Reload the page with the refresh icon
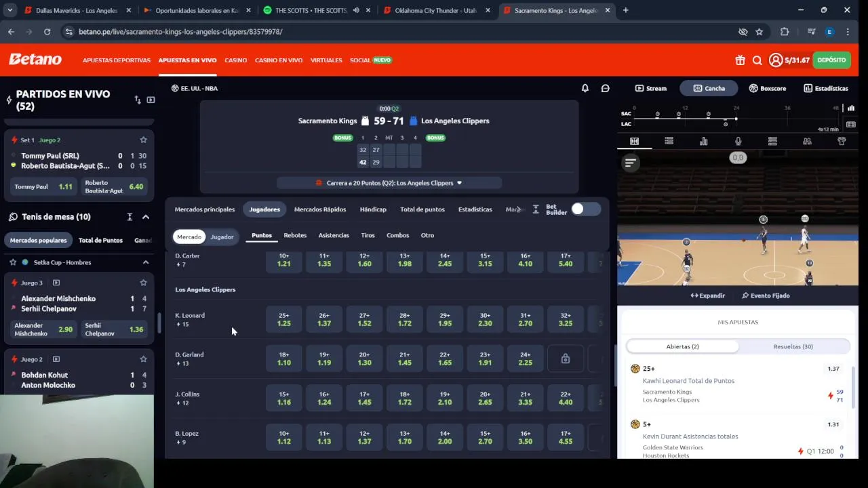This screenshot has height=488, width=868. 47,32
